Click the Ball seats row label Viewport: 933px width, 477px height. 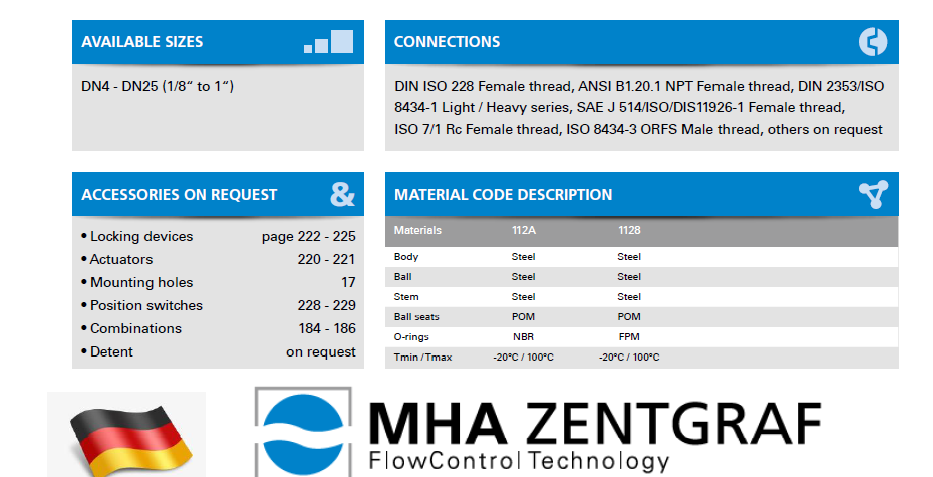coord(416,317)
